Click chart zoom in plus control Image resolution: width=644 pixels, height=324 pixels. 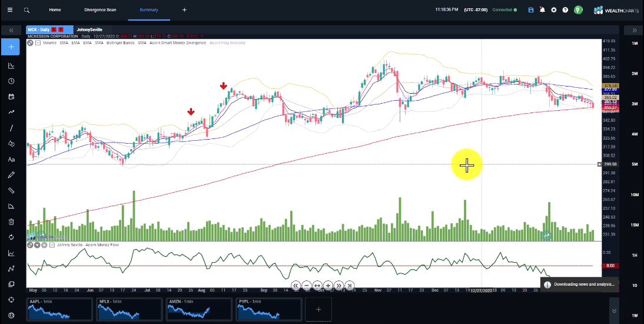click(328, 285)
